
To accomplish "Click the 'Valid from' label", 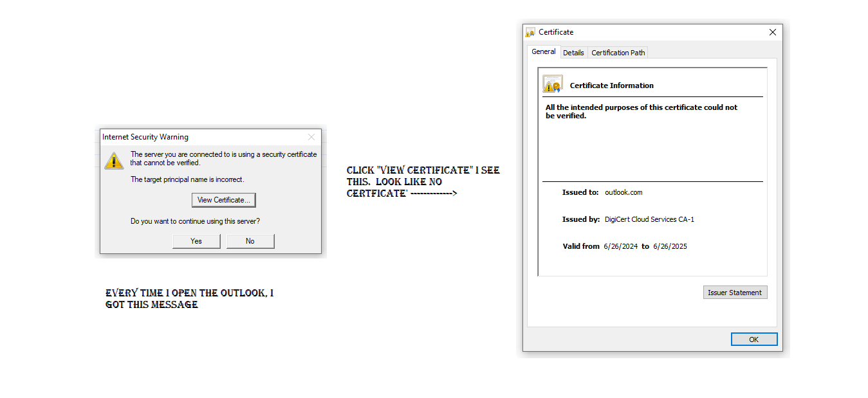I will coord(581,246).
